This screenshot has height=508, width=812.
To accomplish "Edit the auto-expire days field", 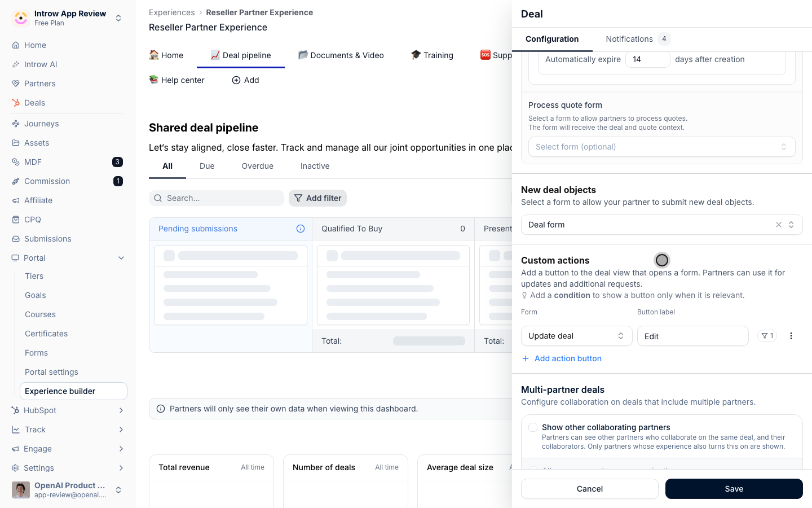I will pyautogui.click(x=648, y=59).
